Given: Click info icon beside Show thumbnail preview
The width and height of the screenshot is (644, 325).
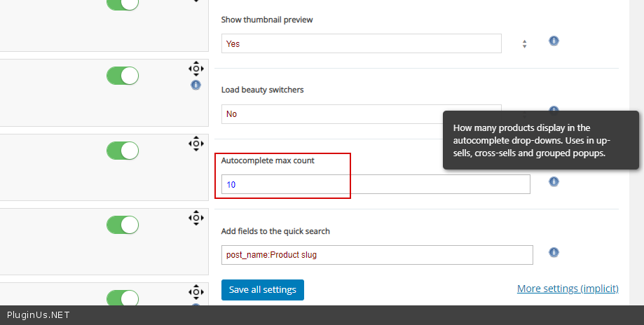Looking at the screenshot, I should (554, 41).
